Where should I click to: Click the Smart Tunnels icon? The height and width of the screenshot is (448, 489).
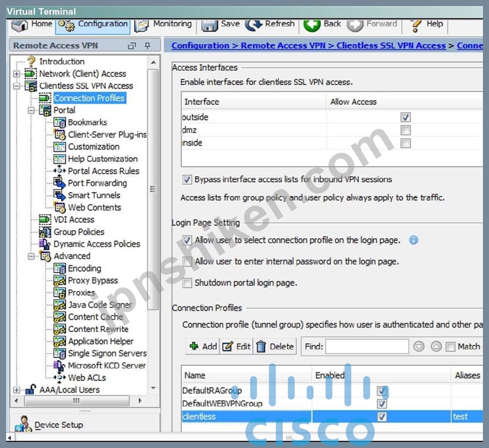[59, 195]
